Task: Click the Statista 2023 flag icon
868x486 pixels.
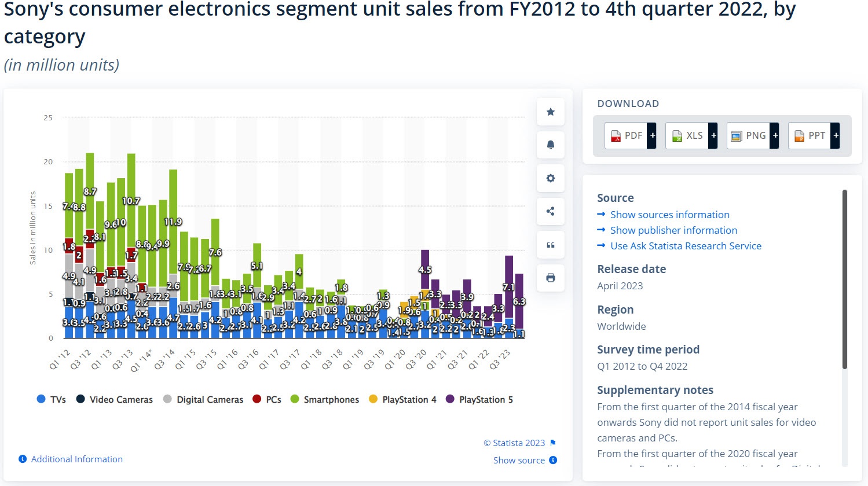Action: [553, 443]
